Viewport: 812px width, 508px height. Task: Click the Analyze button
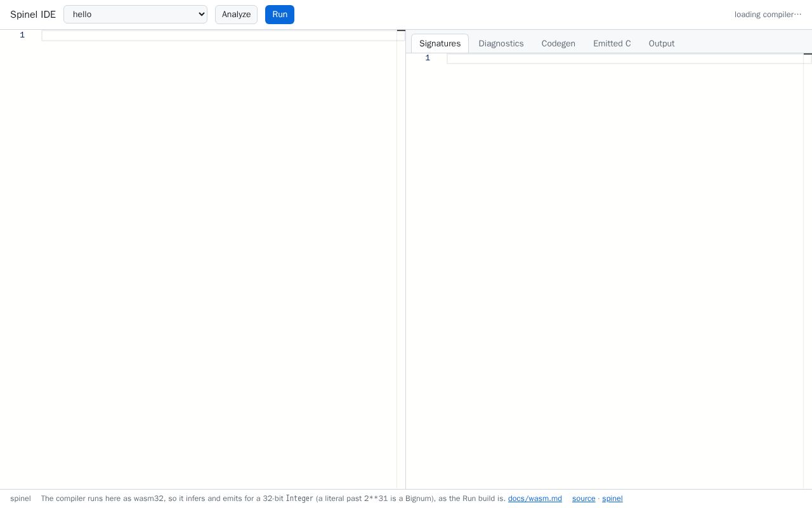[x=236, y=15]
